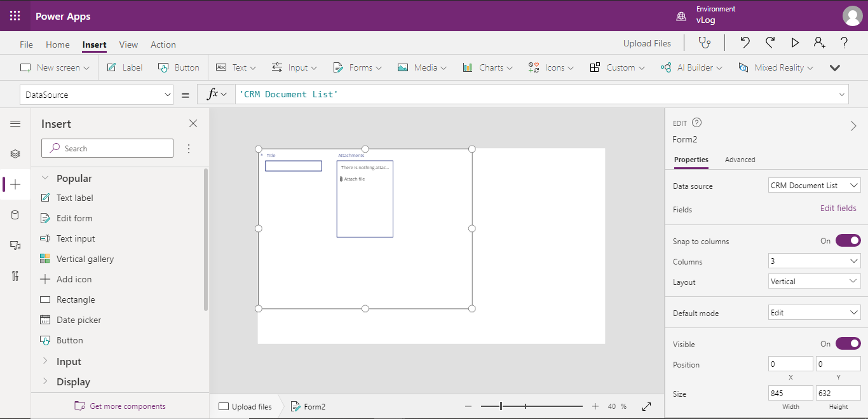
Task: Expand toolbar overflow chevron
Action: [835, 67]
